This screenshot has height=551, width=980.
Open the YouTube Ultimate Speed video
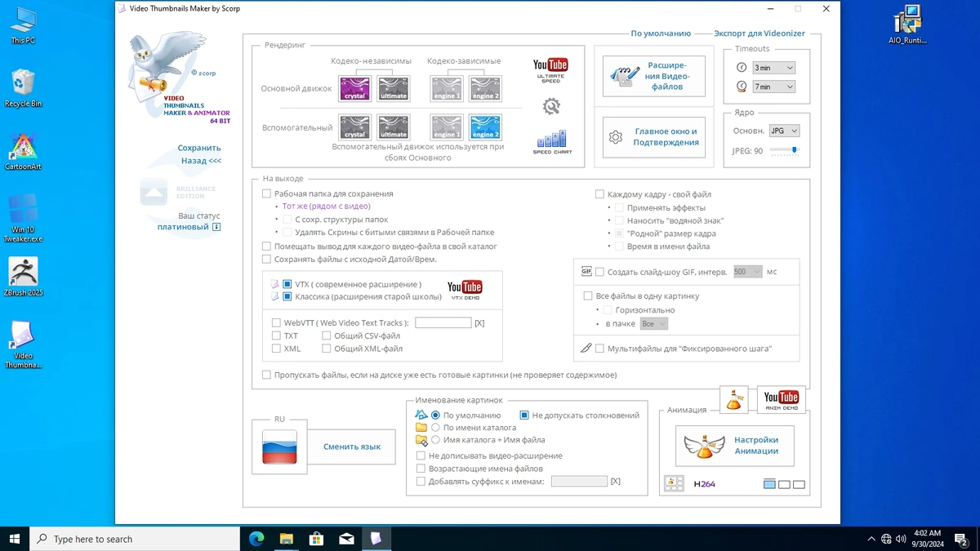pos(550,70)
